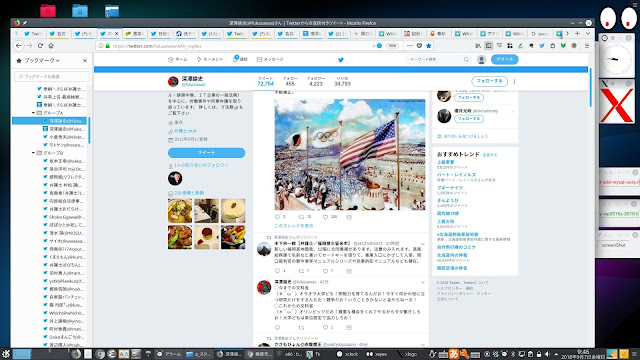Viewport: 640px width, 360px height.
Task: Switch to the xeyes taskbar entry
Action: tap(377, 354)
